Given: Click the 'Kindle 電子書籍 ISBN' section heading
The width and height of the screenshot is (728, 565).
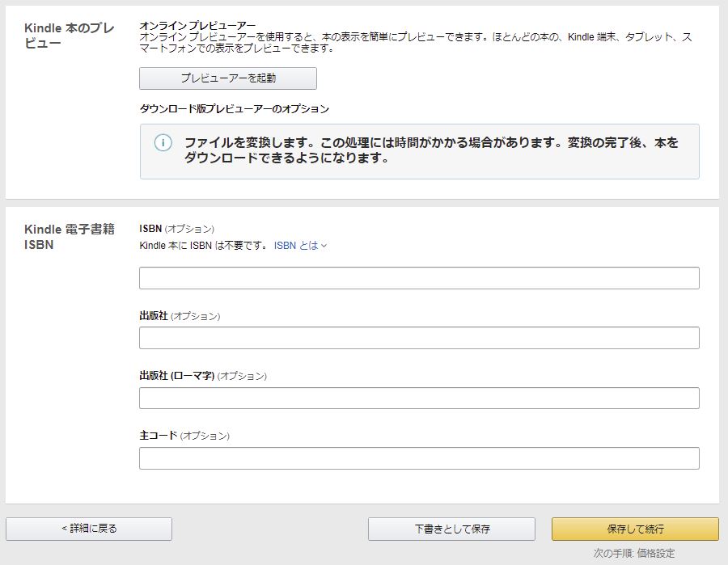Looking at the screenshot, I should click(x=70, y=237).
